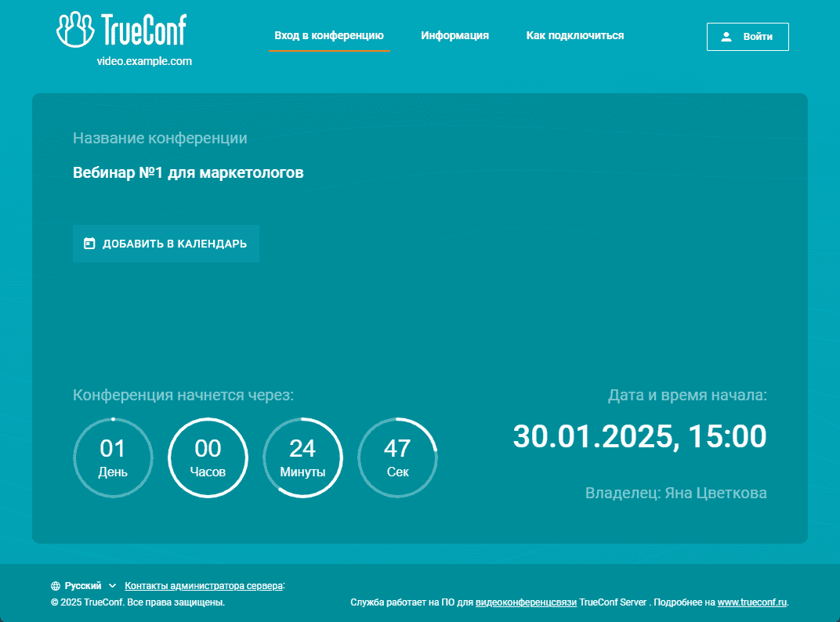
Task: Open the Как подключиться tab
Action: click(x=575, y=35)
